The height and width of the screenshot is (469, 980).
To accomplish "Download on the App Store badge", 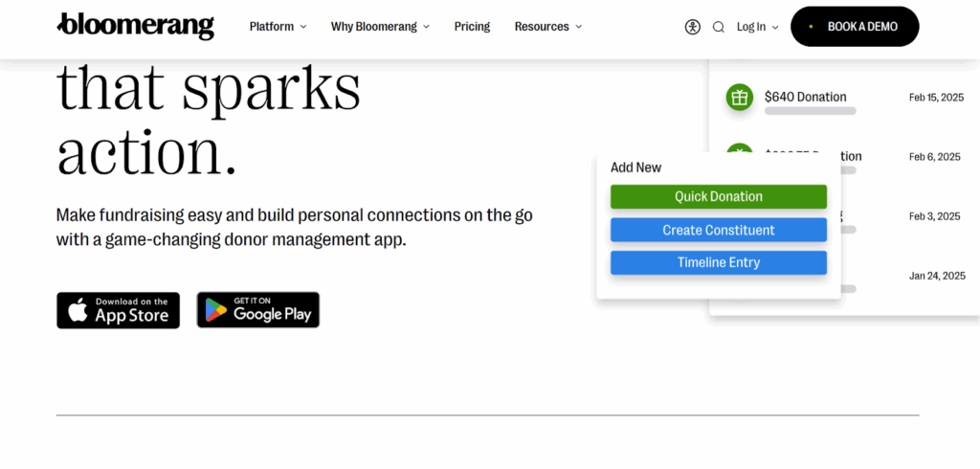I will 118,310.
